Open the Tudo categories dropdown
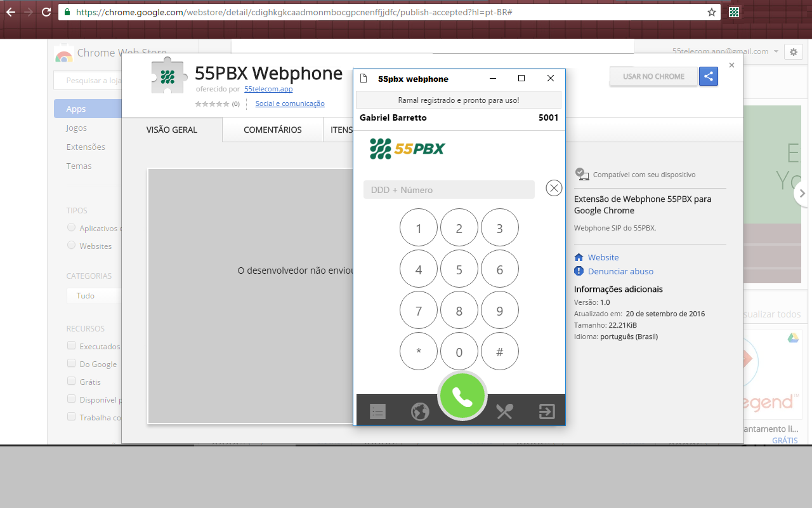Screen dimensions: 812x508 pos(94,295)
